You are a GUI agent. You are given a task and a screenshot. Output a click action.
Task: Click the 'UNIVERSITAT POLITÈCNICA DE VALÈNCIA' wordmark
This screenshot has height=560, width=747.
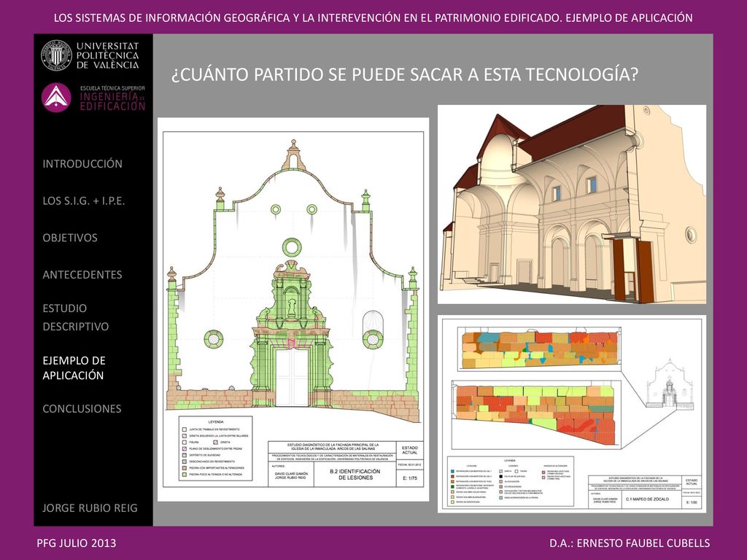[108, 55]
